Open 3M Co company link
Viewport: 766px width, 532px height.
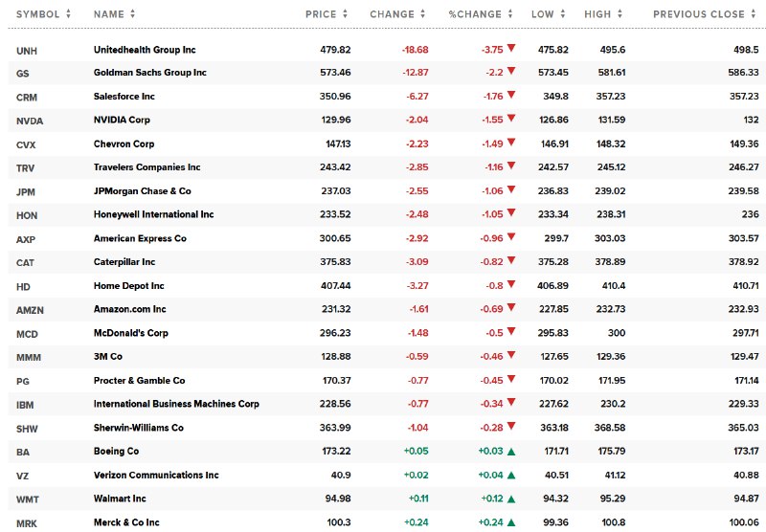[108, 357]
